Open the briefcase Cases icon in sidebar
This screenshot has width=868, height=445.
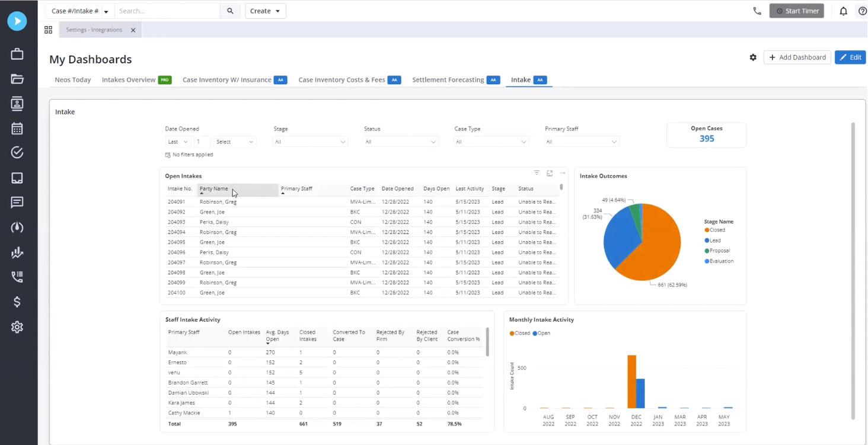click(17, 55)
